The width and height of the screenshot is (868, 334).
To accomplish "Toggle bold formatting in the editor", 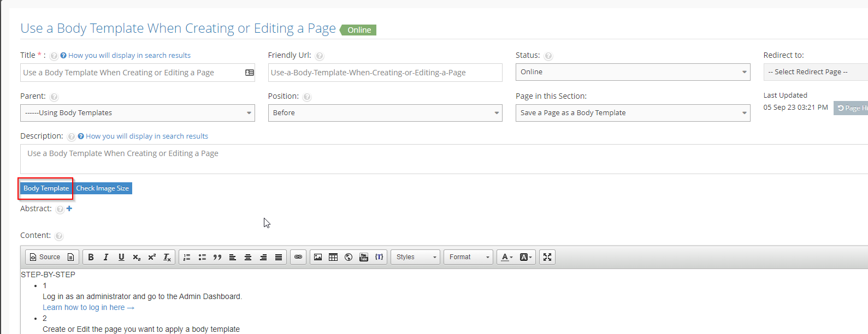I will pos(91,257).
